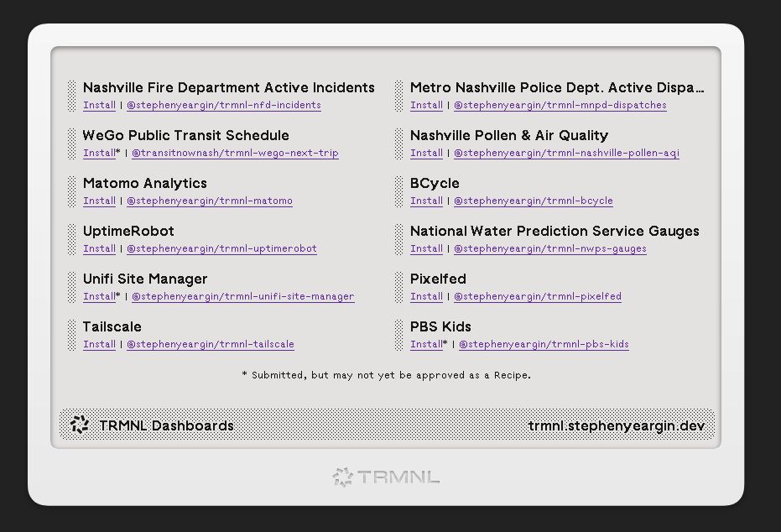Install the Matomo Analytics plugin
The height and width of the screenshot is (532, 781).
click(x=99, y=201)
